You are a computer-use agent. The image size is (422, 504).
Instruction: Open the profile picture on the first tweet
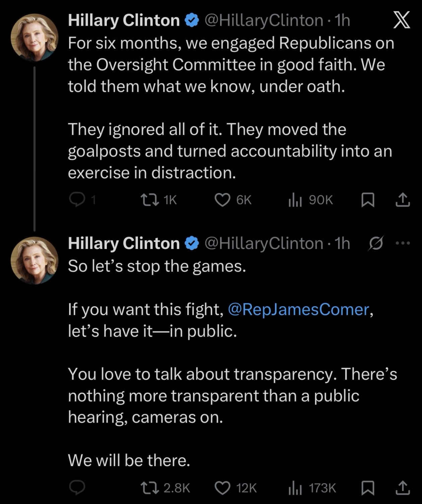[34, 37]
